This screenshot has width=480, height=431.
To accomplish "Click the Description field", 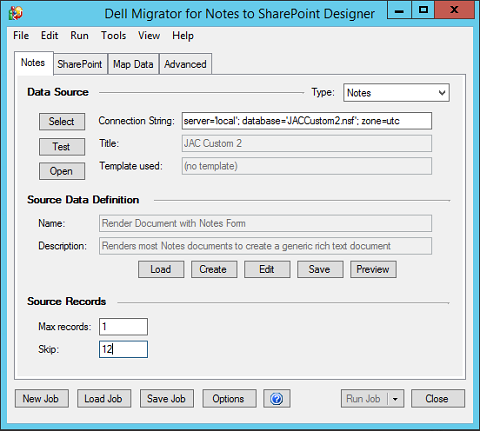I will 265,246.
